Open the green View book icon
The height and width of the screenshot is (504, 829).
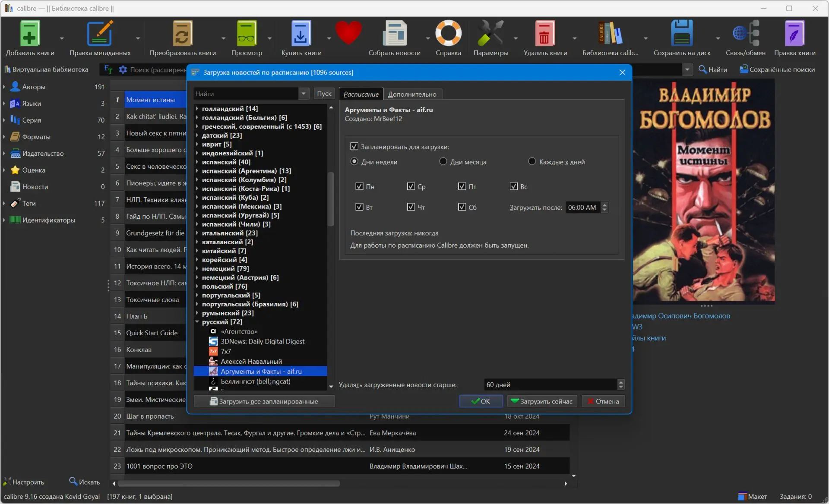tap(246, 34)
